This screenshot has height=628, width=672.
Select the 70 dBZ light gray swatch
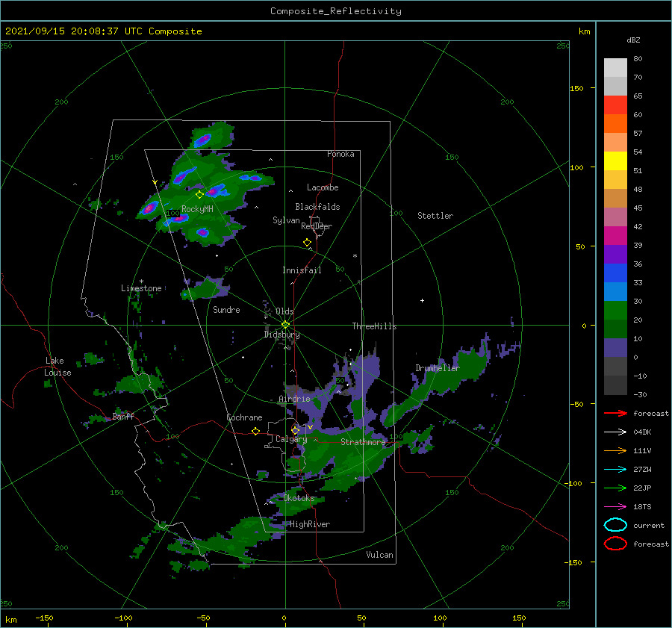click(x=615, y=86)
